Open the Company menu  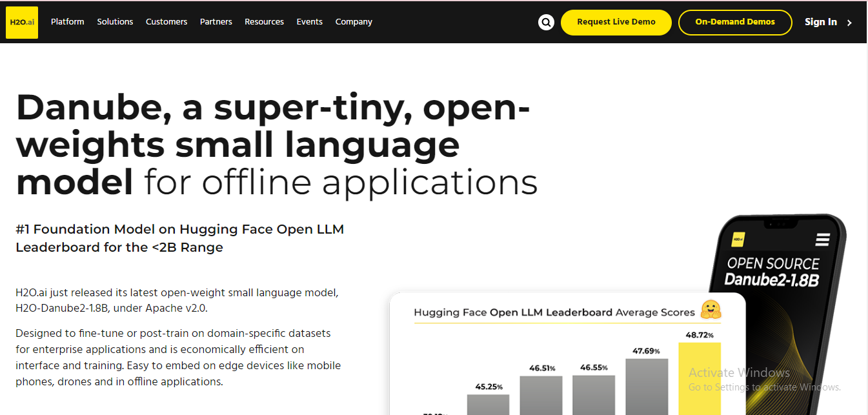point(354,22)
